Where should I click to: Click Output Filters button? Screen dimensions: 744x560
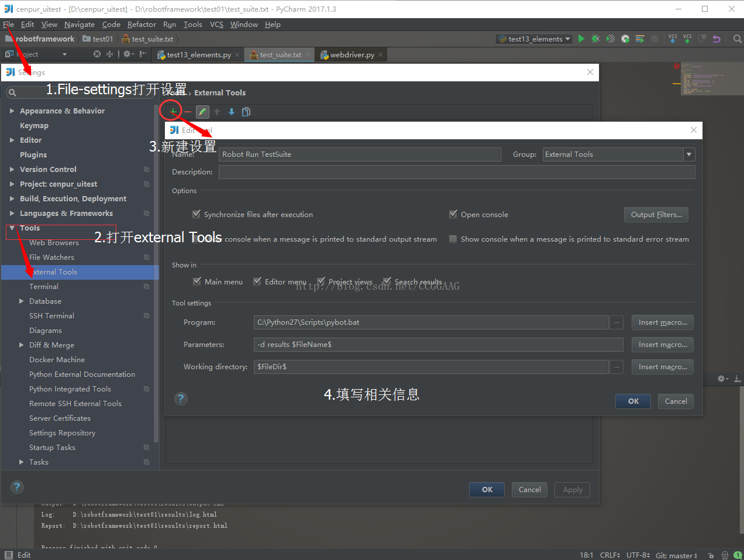pyautogui.click(x=656, y=215)
